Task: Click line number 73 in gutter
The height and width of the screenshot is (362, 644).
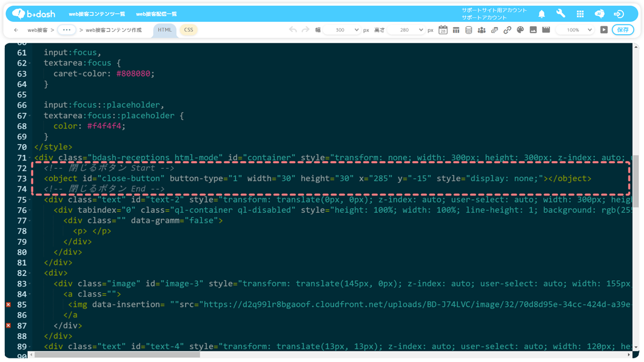Action: point(21,178)
